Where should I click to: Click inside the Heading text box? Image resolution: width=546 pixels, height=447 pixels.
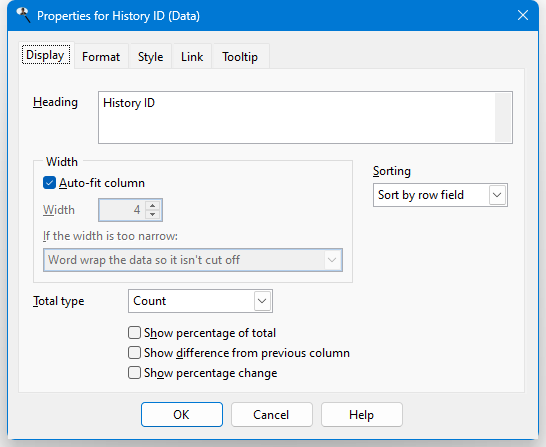click(297, 117)
